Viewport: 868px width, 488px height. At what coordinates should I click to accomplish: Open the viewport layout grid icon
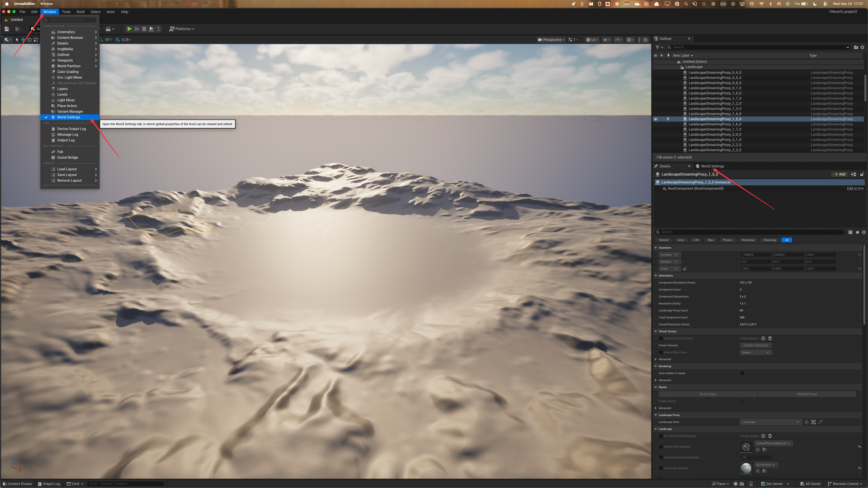pos(646,40)
